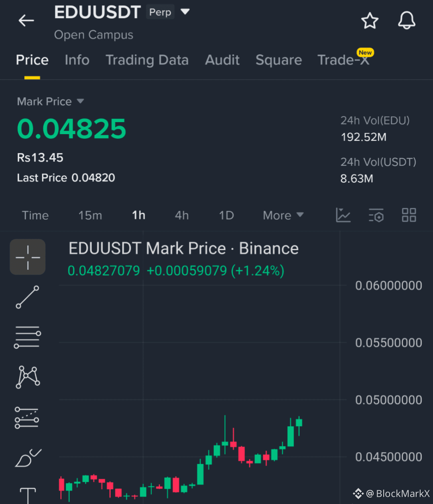Switch to the Info tab

pyautogui.click(x=77, y=60)
